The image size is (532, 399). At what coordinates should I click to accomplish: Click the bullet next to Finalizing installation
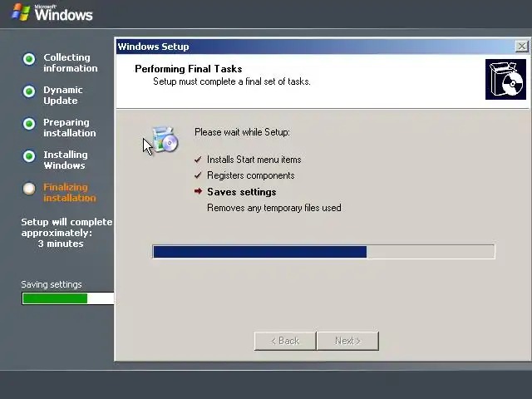coord(29,189)
